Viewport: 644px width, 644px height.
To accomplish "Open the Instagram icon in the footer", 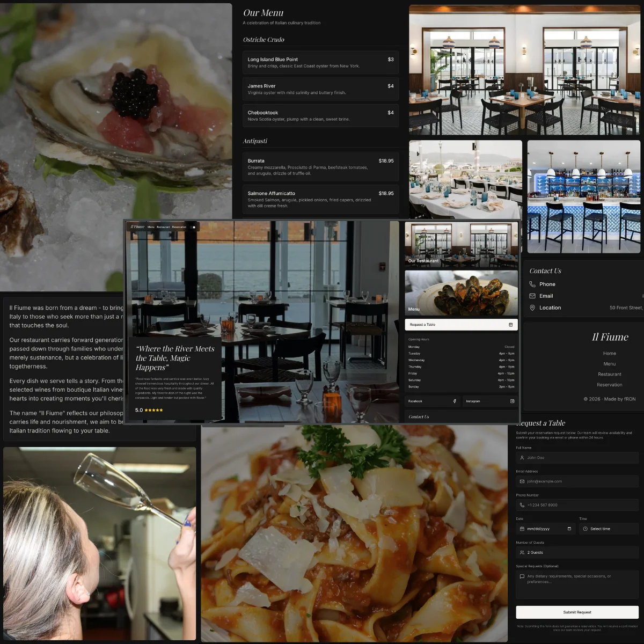I will tap(512, 401).
